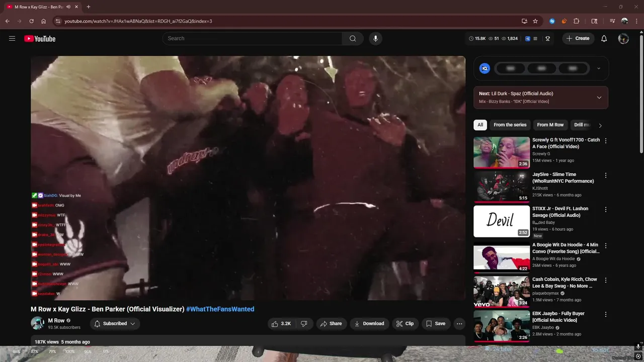Show more filter chips with arrow
Viewport: 644px width, 362px height.
point(600,125)
